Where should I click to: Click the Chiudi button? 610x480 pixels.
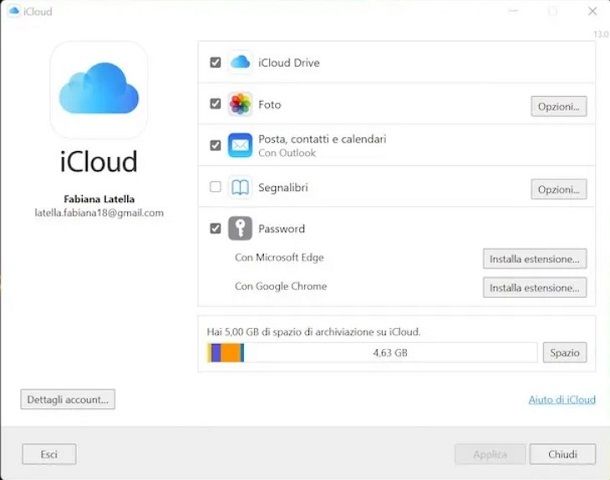[x=563, y=454]
